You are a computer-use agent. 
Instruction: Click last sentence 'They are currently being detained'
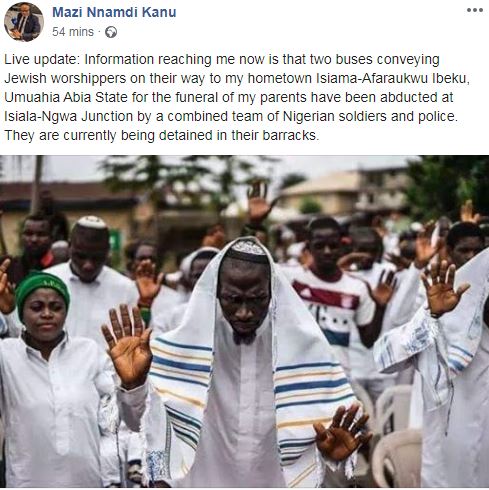coord(108,135)
